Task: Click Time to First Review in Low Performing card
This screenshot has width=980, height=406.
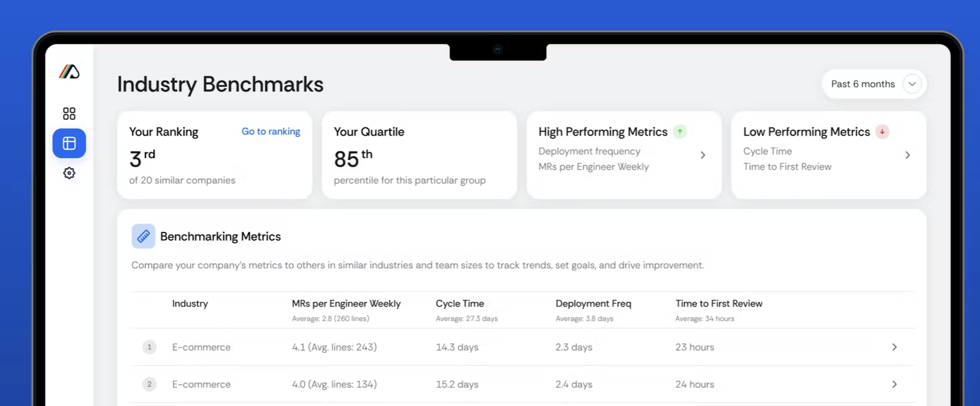Action: [x=787, y=167]
